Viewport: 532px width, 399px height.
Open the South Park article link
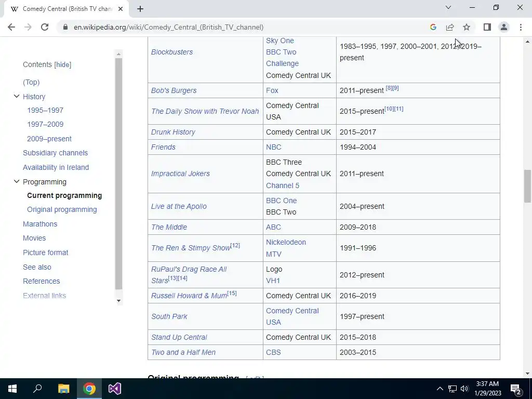pyautogui.click(x=169, y=316)
